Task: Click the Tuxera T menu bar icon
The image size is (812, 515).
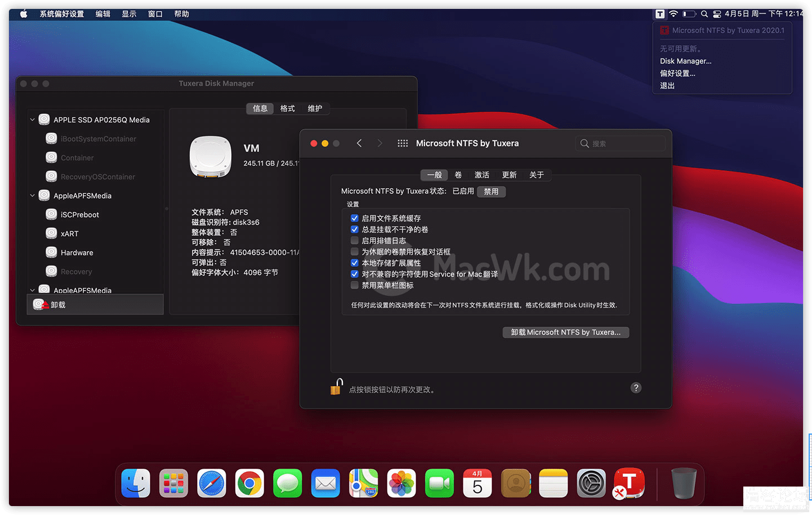Action: (x=660, y=14)
